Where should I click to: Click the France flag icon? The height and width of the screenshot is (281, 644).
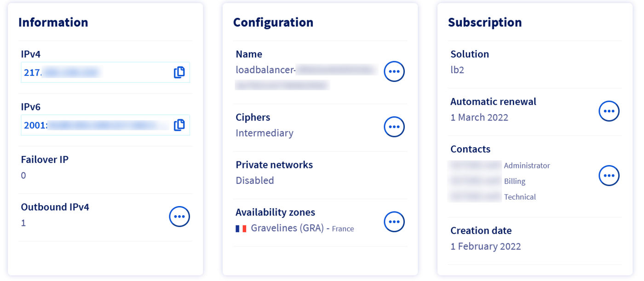pyautogui.click(x=240, y=228)
